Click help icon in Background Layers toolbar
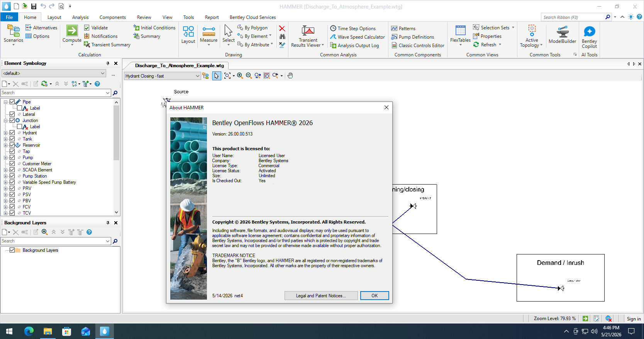 pos(89,232)
